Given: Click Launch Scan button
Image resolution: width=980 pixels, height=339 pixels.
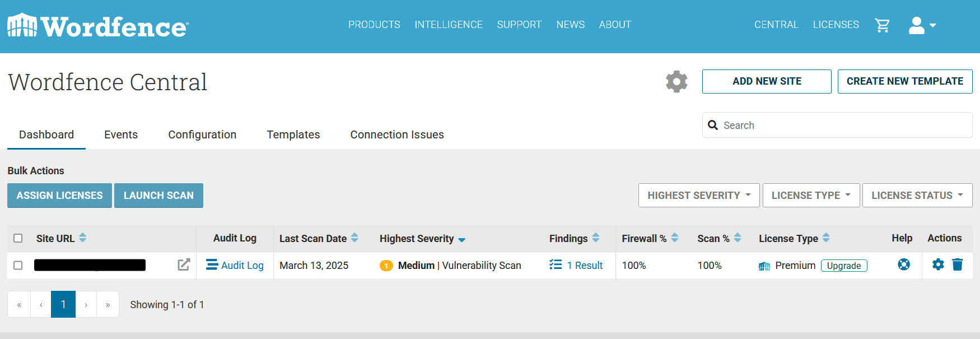Looking at the screenshot, I should click(x=158, y=196).
